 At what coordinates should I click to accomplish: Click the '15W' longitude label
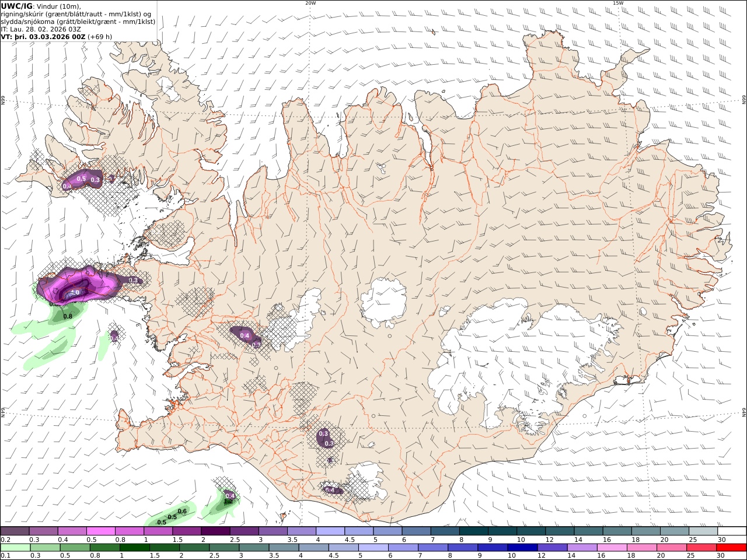(x=617, y=3)
